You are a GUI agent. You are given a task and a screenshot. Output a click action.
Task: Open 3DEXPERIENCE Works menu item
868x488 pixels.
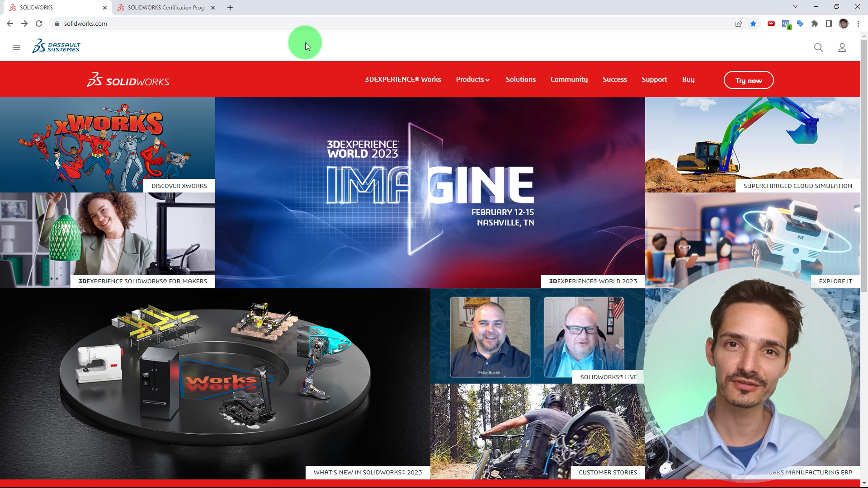coord(403,80)
